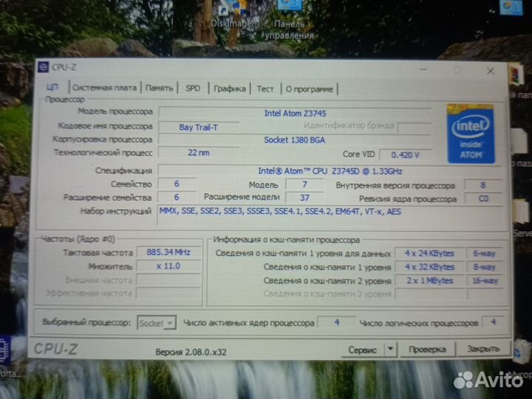The width and height of the screenshot is (532, 399).
Task: Click the Идентификатор брэнда empty field
Action: (x=415, y=128)
